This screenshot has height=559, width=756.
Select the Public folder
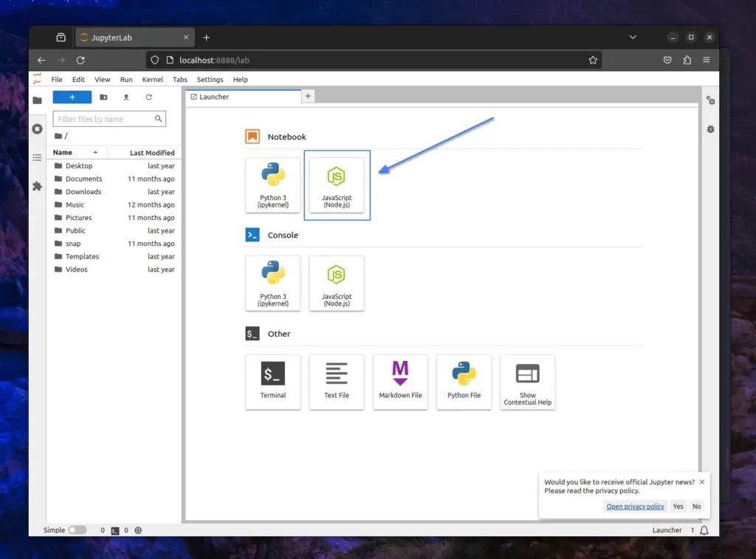click(x=114, y=230)
